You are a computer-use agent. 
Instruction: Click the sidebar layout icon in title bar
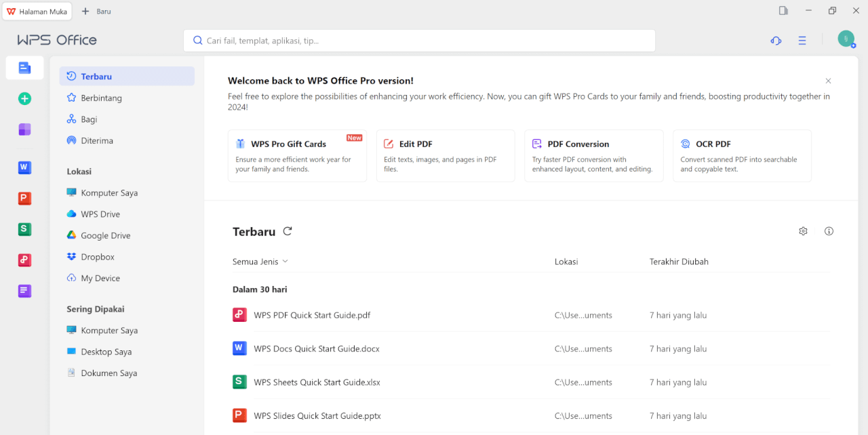point(783,11)
